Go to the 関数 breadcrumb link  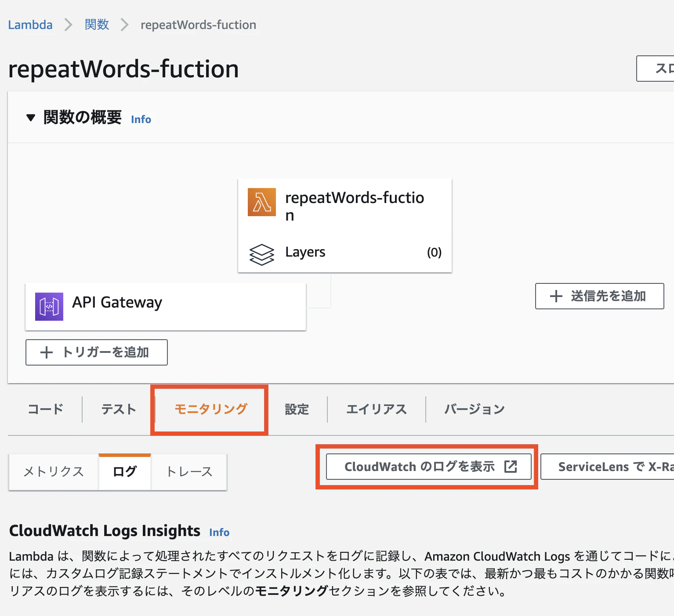coord(97,25)
